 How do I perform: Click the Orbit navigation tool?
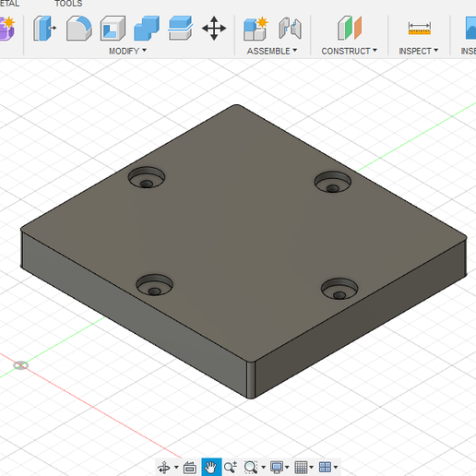[x=164, y=468]
